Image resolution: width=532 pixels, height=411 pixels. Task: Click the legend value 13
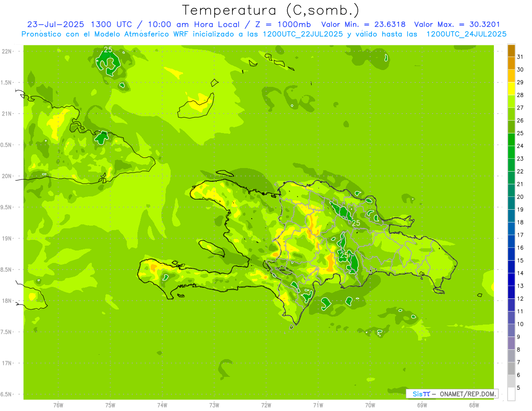520,286
